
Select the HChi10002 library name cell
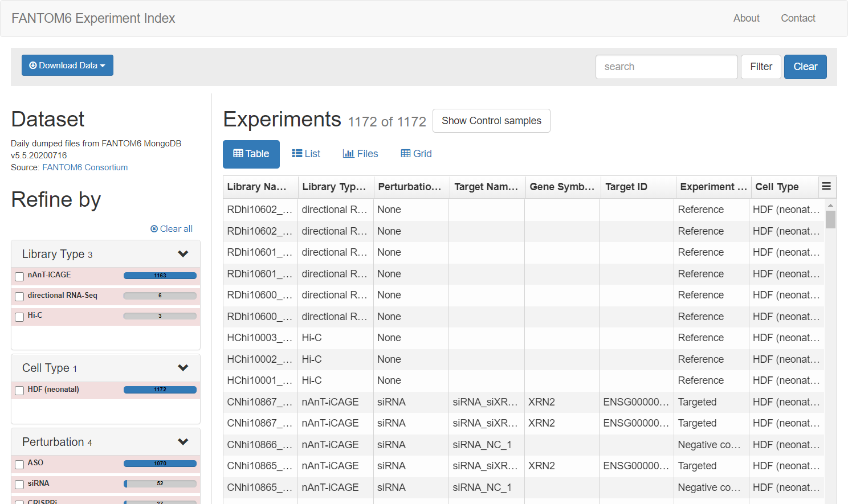coord(260,359)
